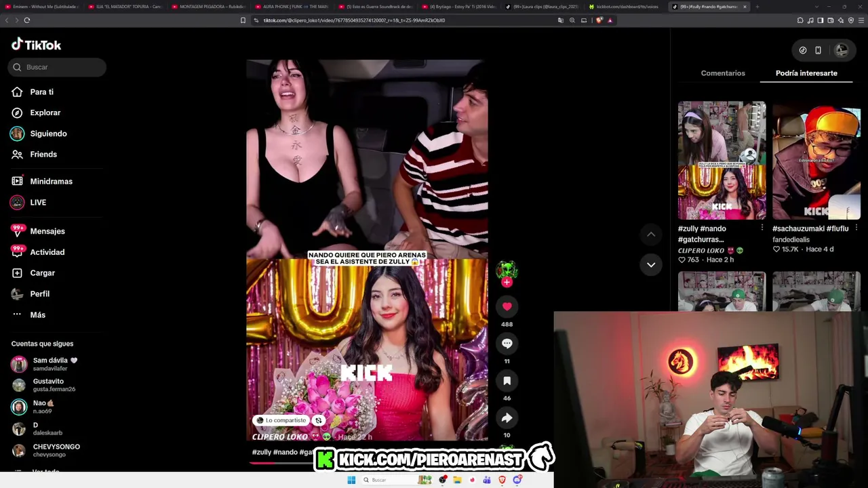Screen dimensions: 868x488
Task: Go to the previous video with up chevron
Action: [x=651, y=235]
